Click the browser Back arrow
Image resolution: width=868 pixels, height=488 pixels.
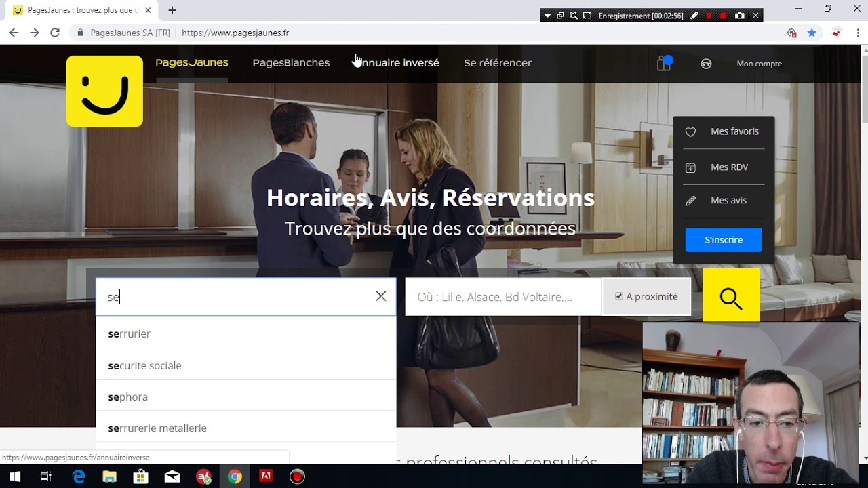point(14,33)
